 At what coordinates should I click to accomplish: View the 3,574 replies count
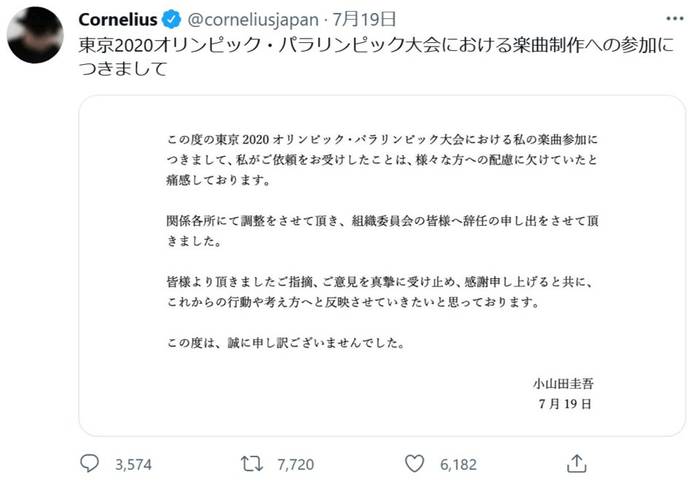[x=133, y=465]
